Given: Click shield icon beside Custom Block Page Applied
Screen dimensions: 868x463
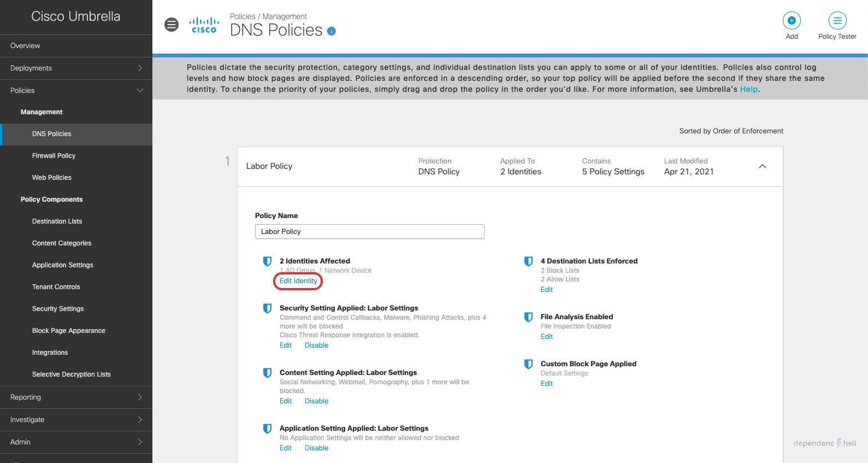Looking at the screenshot, I should (x=529, y=364).
